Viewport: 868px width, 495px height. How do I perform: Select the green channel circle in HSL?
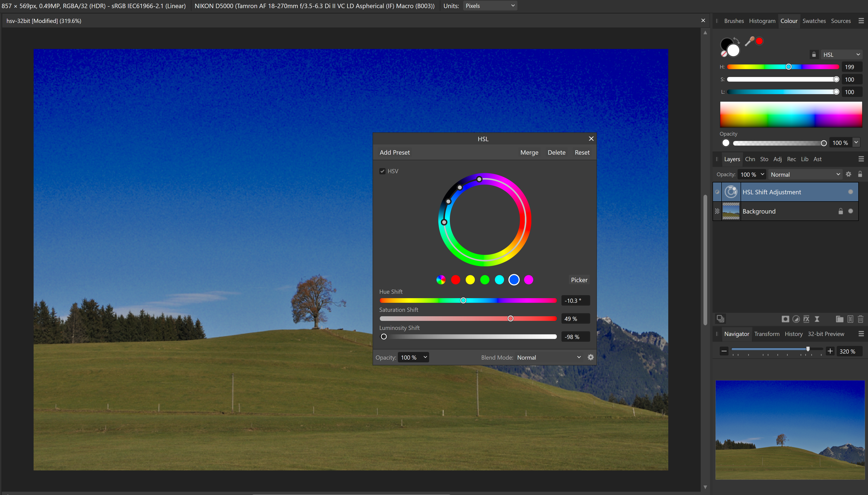(485, 279)
